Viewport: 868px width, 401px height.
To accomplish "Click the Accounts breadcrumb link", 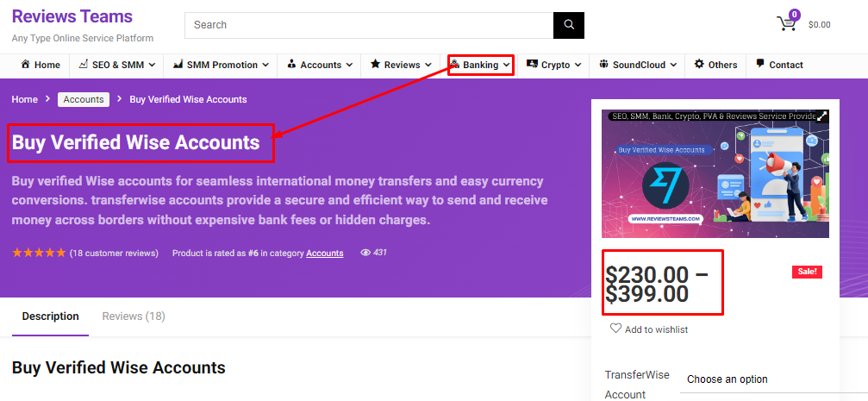I will (x=84, y=100).
